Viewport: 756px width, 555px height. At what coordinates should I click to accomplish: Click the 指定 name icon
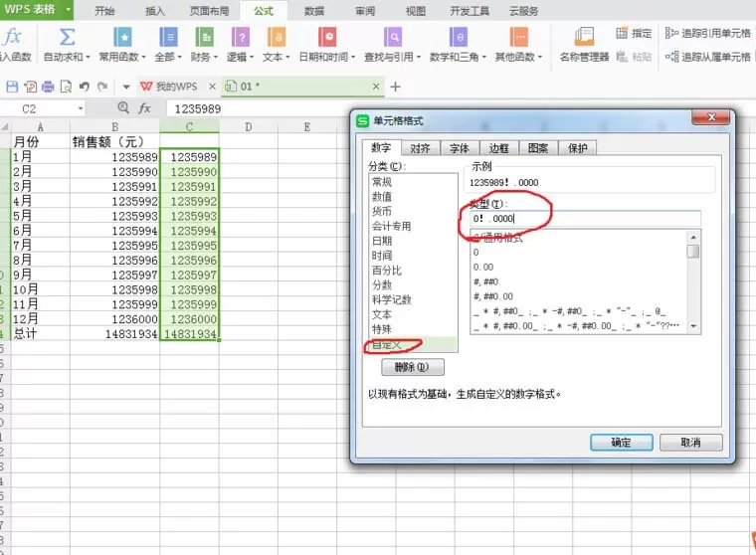[622, 33]
